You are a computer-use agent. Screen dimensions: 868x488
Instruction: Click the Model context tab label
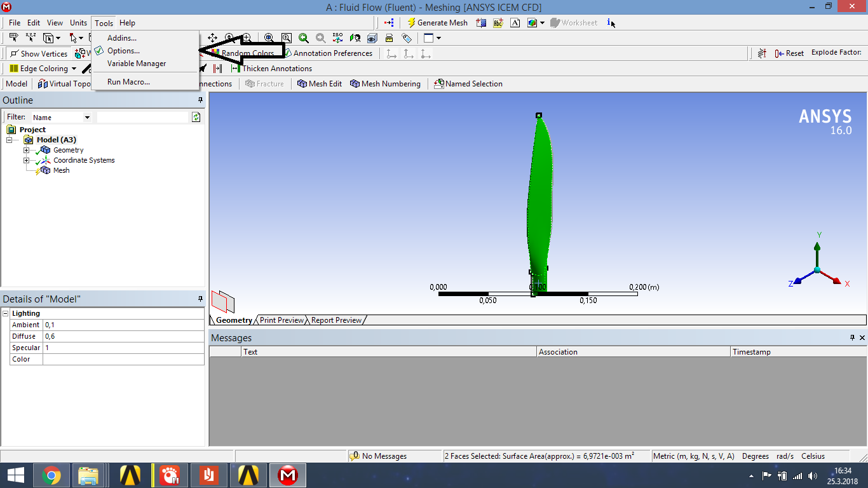point(17,84)
